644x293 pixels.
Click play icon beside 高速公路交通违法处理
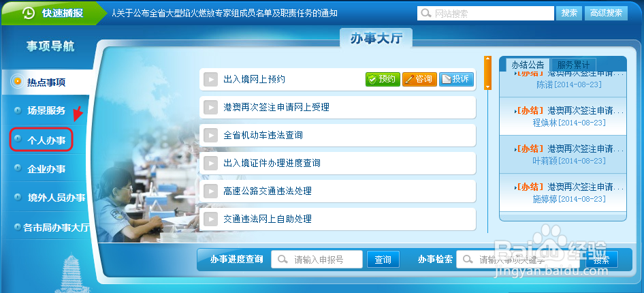click(211, 191)
